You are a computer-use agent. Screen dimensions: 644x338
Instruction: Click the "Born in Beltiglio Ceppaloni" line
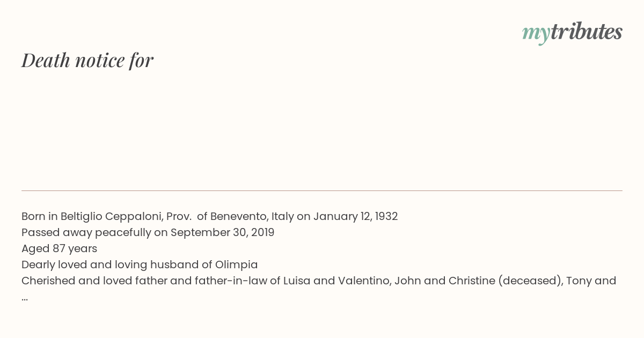pos(209,216)
